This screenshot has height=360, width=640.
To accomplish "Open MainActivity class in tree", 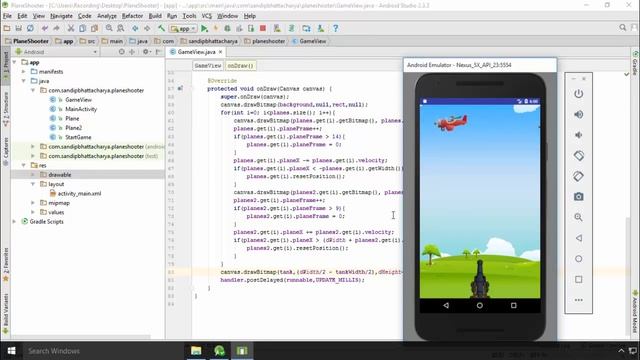I will click(x=81, y=109).
